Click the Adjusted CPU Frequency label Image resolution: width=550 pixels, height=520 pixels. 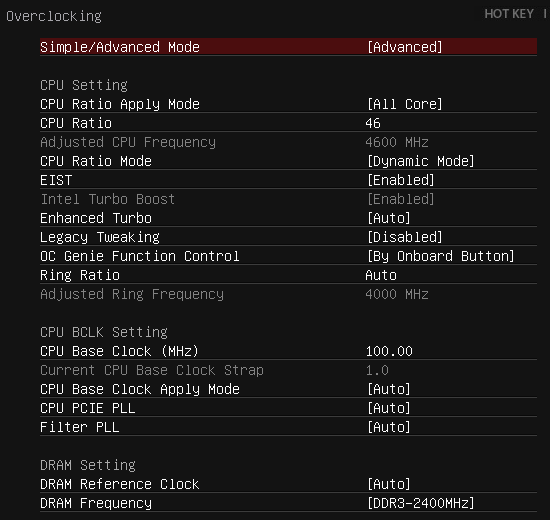click(x=128, y=142)
